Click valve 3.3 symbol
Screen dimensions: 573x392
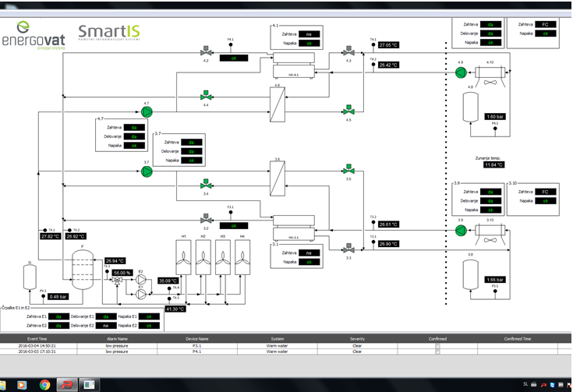coord(348,249)
